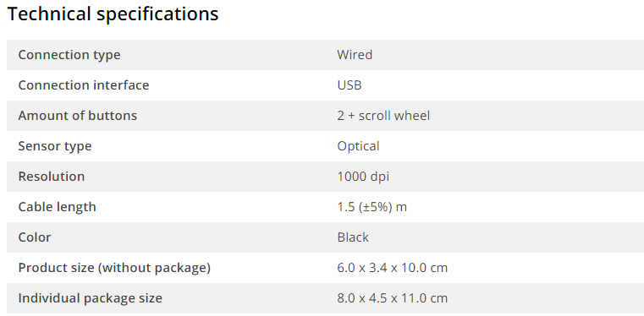
Task: Click the Wired value text
Action: pos(355,55)
